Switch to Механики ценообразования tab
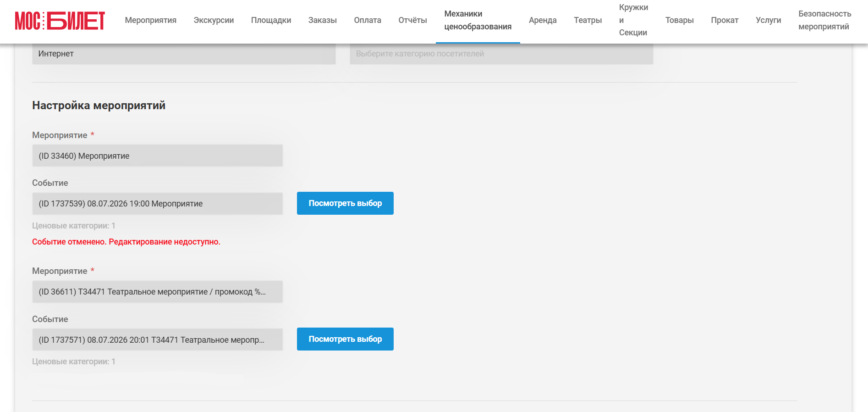 478,20
